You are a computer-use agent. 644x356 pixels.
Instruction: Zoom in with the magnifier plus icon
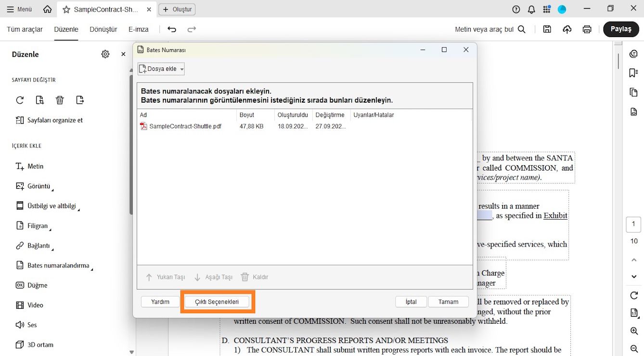[634, 331]
